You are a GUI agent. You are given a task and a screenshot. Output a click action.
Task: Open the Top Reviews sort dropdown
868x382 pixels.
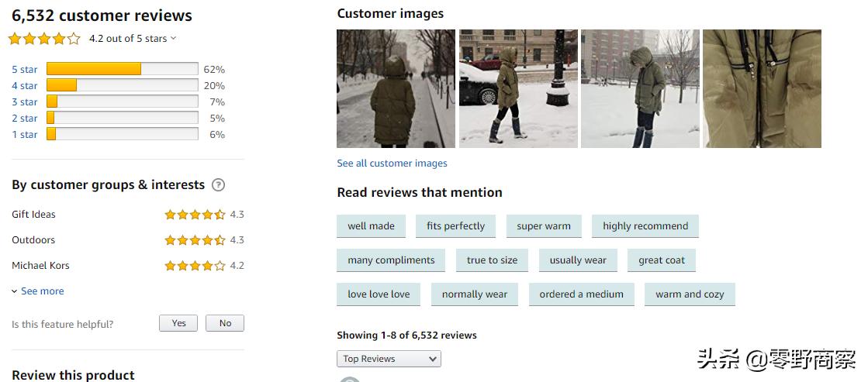(389, 359)
